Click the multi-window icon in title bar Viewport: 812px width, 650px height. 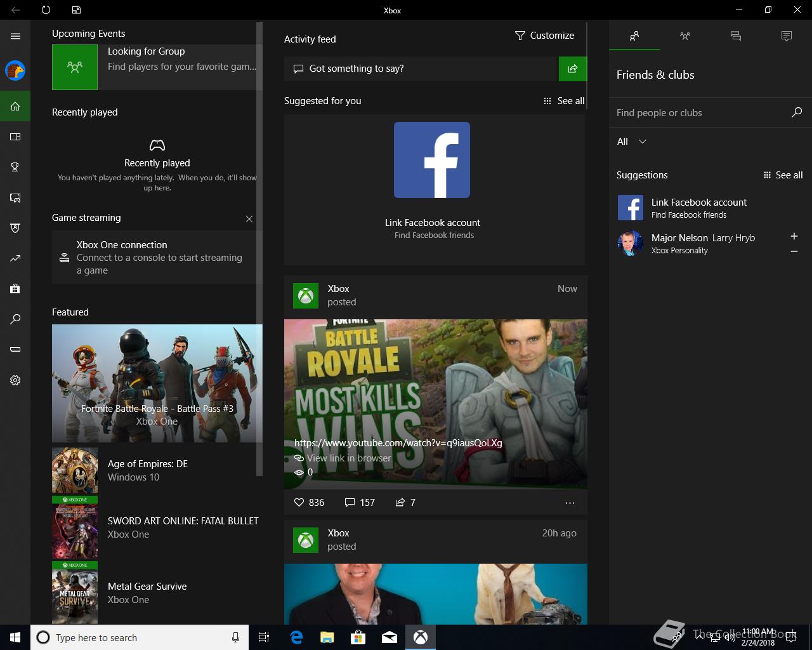click(x=76, y=10)
